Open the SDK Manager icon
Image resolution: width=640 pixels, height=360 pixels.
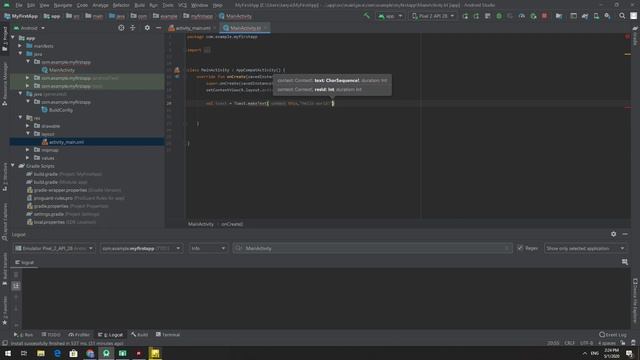(607, 16)
